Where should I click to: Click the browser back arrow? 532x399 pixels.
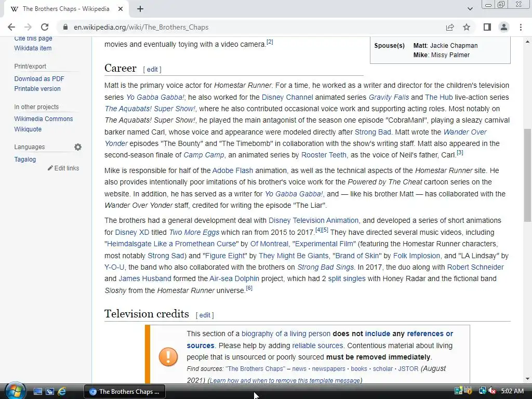[x=11, y=27]
